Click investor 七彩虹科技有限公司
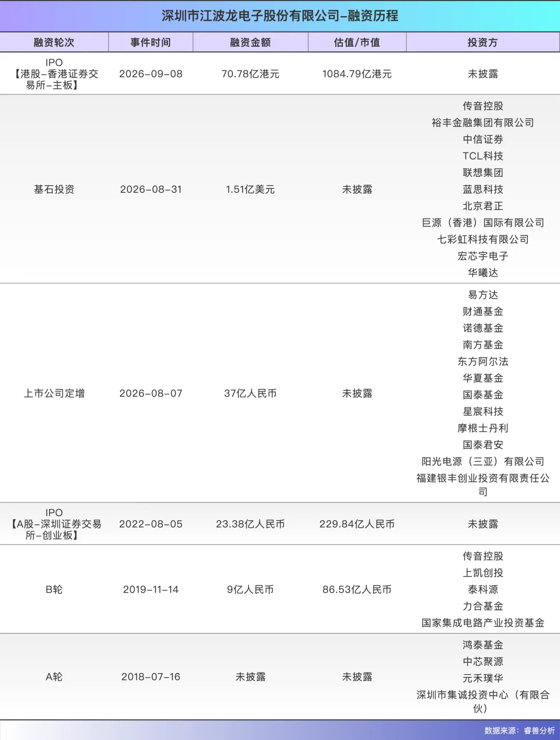Viewport: 560px width, 740px height. pos(483,239)
